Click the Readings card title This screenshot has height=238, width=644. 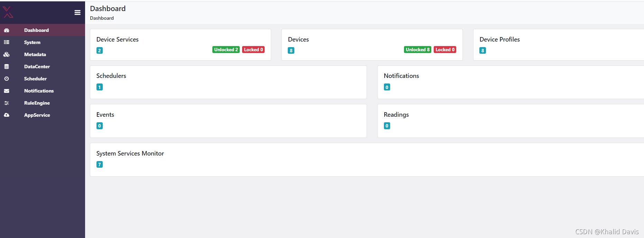pyautogui.click(x=396, y=115)
